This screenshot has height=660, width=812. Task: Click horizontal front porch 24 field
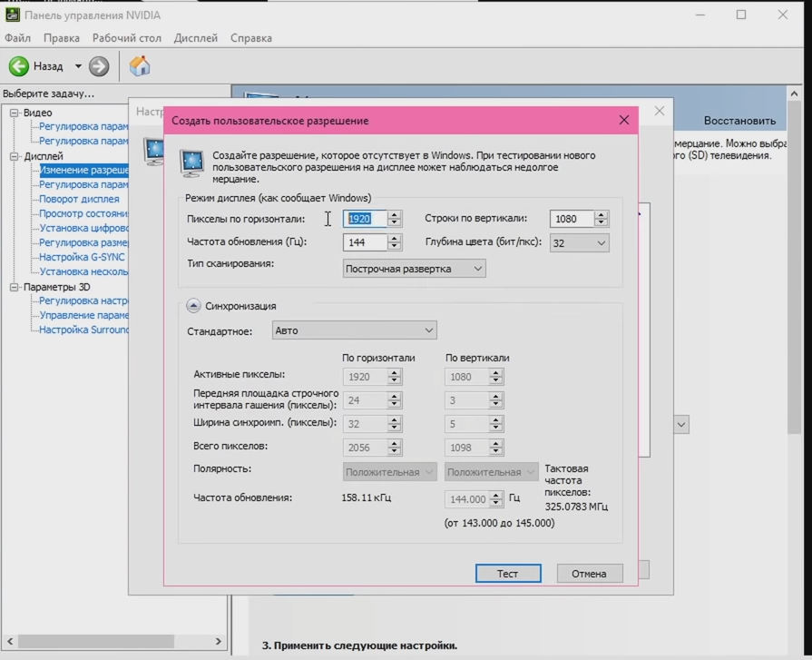[x=365, y=400]
